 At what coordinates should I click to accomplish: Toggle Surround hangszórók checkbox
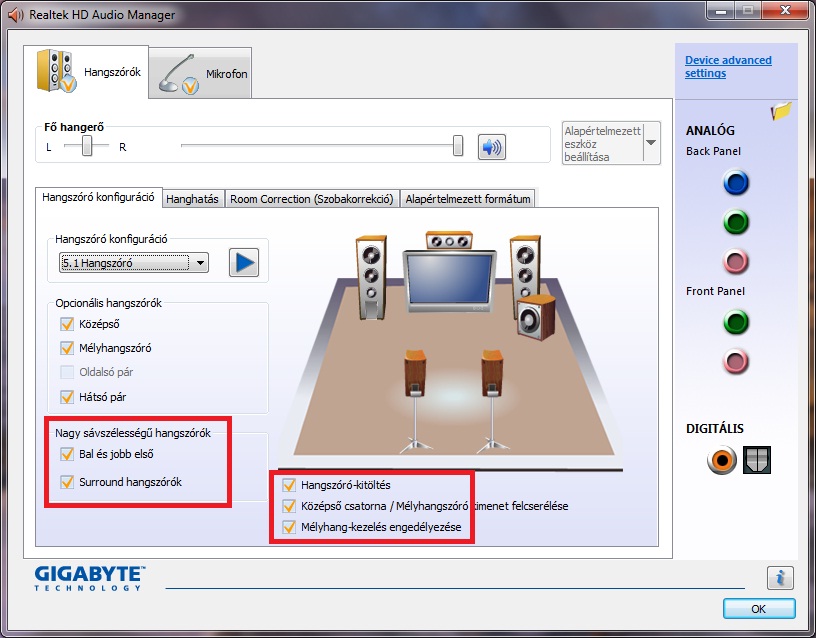pyautogui.click(x=67, y=482)
